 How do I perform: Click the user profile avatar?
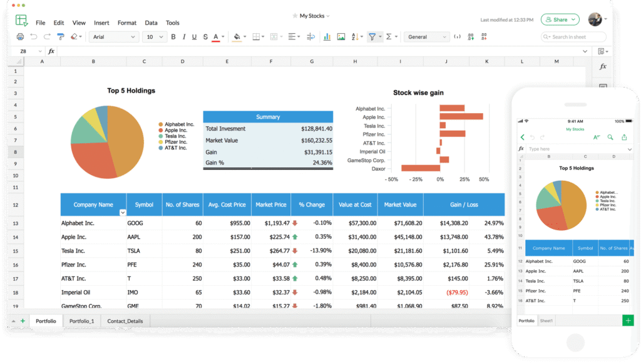595,19
